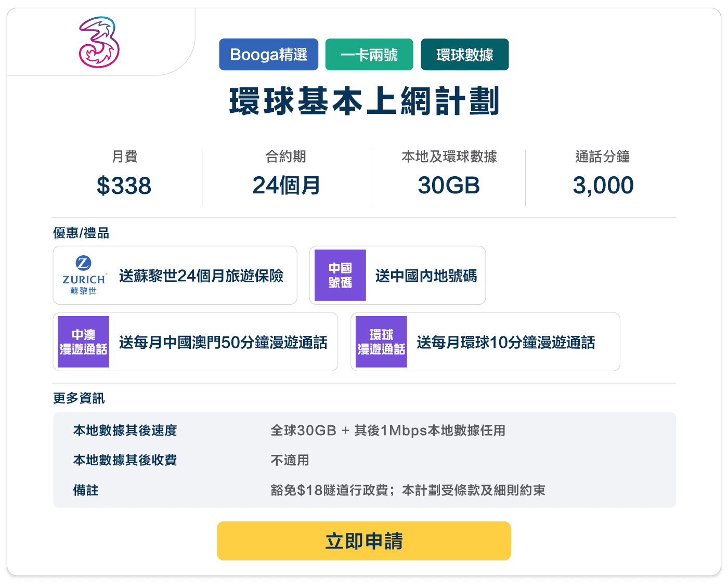Click the plan title 環球基本上網計劃

[364, 101]
